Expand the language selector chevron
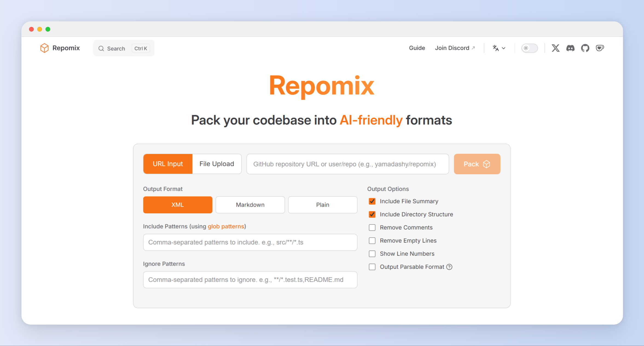 504,48
